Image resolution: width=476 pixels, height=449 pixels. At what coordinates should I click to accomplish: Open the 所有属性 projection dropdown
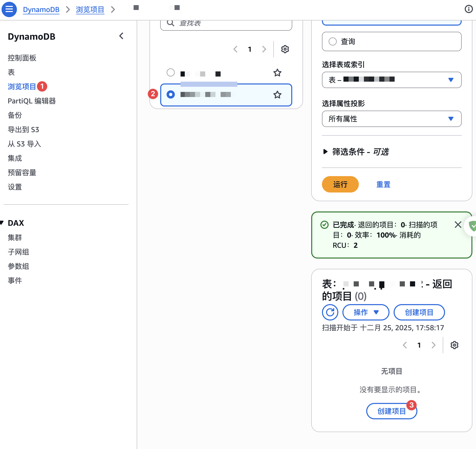pos(391,119)
